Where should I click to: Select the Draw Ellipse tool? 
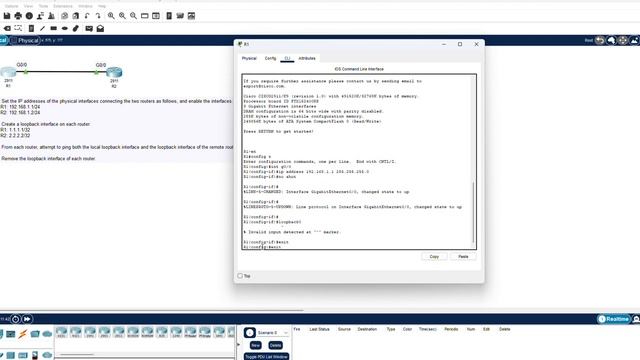pyautogui.click(x=64, y=28)
